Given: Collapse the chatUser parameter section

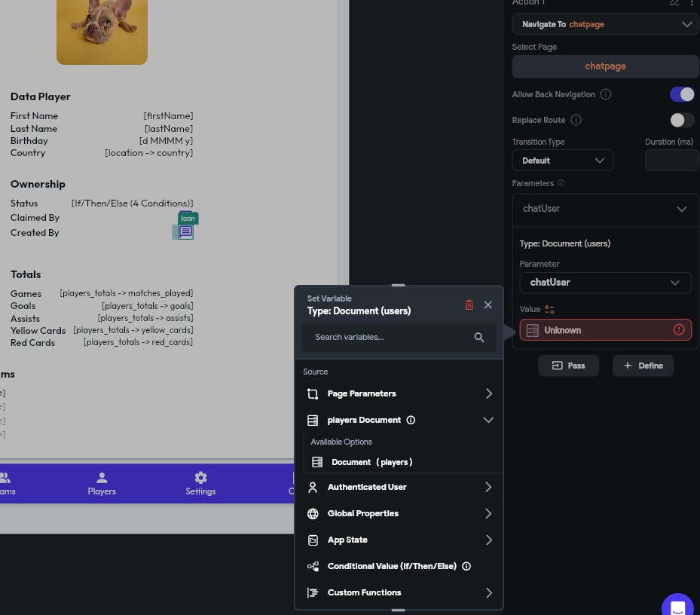Looking at the screenshot, I should pyautogui.click(x=681, y=209).
